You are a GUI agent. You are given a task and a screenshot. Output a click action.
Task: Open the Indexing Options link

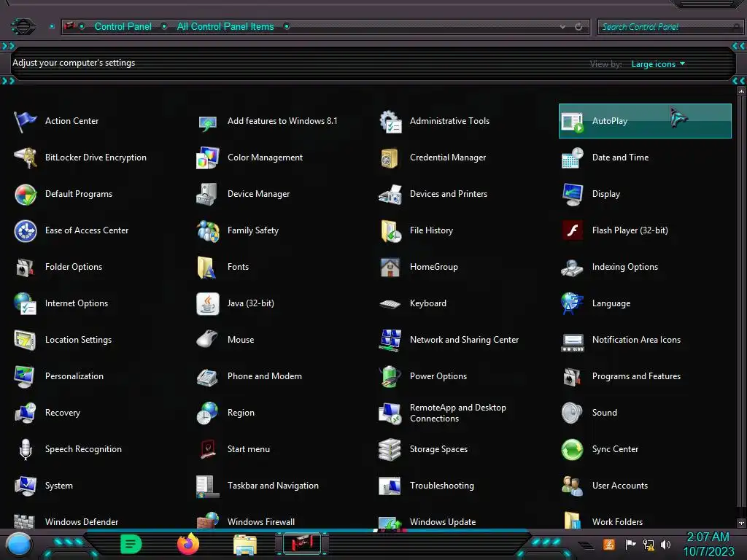point(625,267)
